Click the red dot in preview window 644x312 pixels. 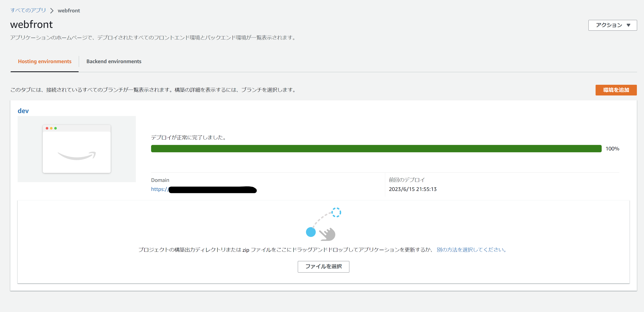point(47,128)
